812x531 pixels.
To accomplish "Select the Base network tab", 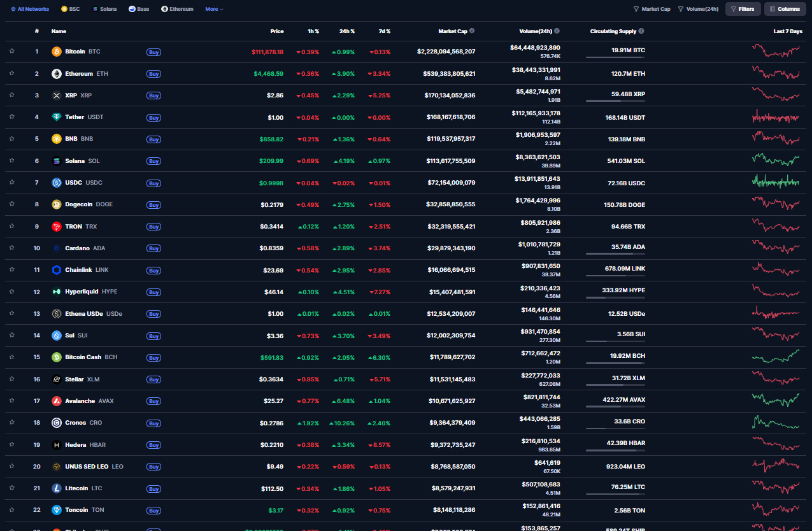I will [139, 9].
